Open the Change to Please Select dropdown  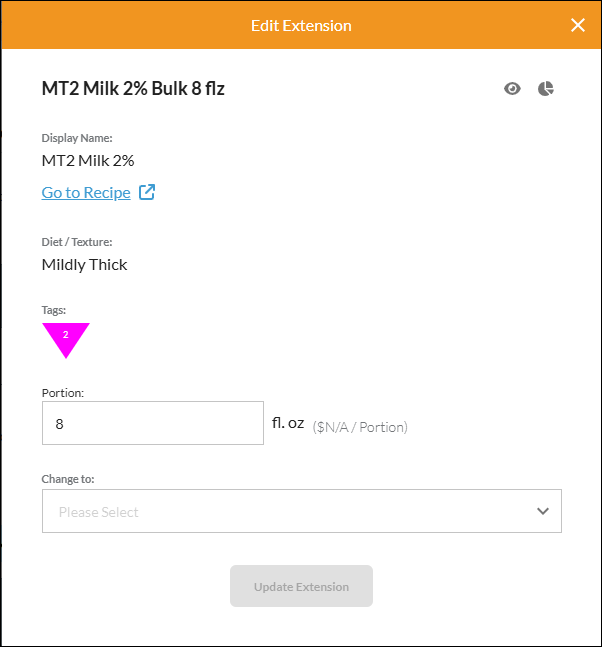(x=302, y=511)
